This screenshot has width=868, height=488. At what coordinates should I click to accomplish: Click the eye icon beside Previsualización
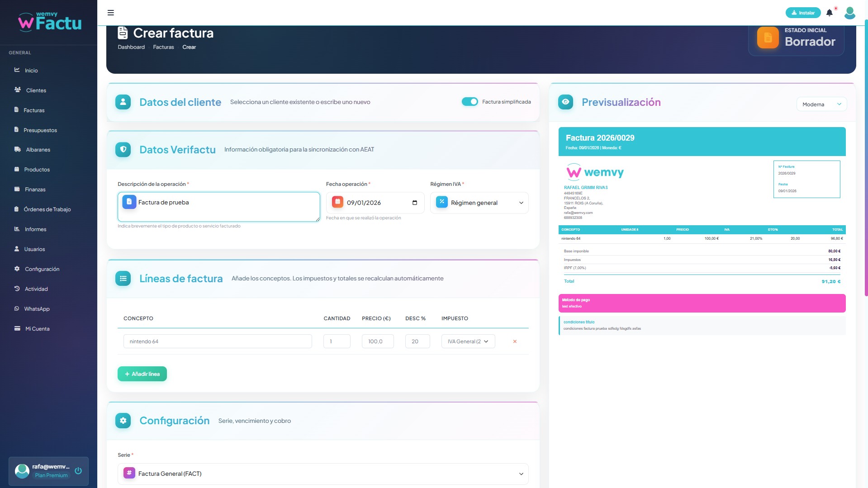click(x=565, y=102)
